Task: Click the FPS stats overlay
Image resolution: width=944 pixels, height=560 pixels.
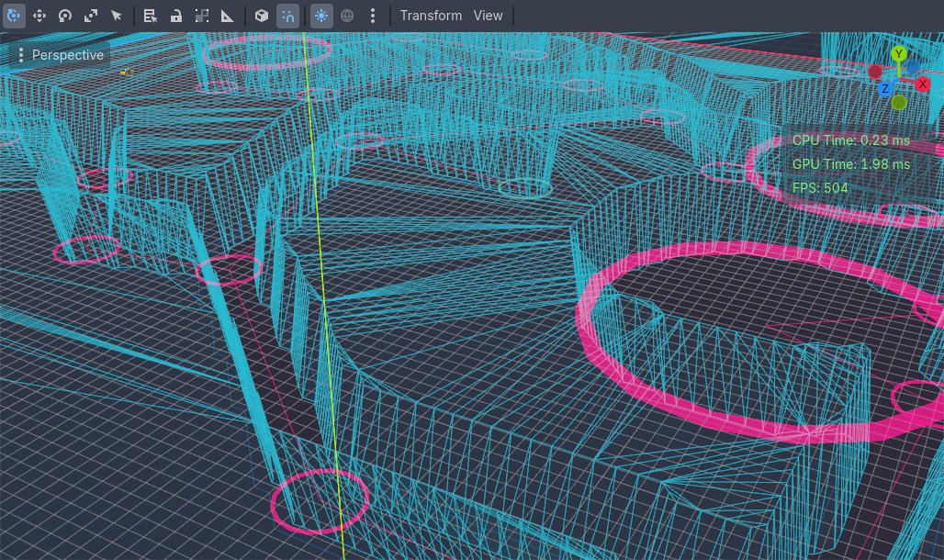Action: pos(820,187)
